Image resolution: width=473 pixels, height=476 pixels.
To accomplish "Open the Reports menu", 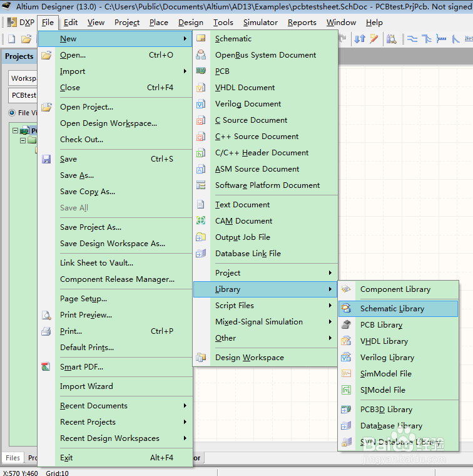I will pos(302,23).
